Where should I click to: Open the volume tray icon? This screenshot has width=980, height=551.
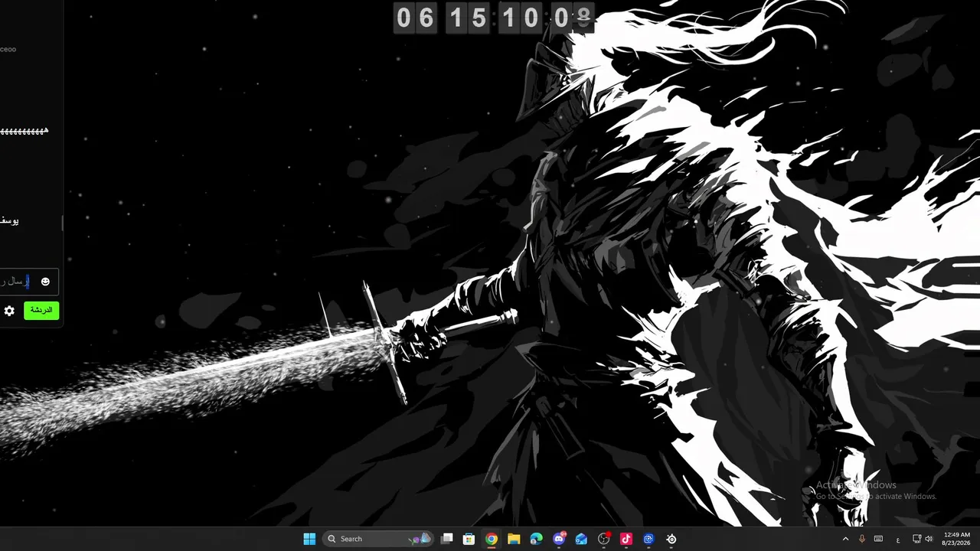(x=929, y=539)
